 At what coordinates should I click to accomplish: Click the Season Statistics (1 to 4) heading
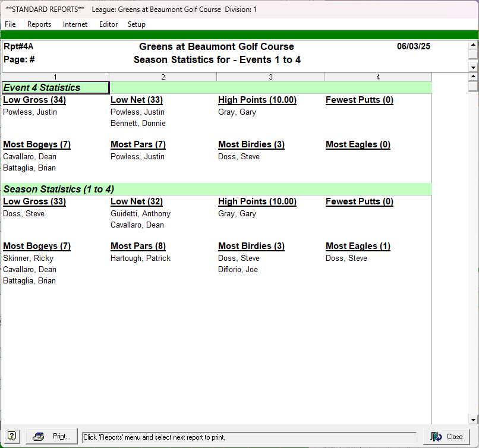[x=59, y=189]
